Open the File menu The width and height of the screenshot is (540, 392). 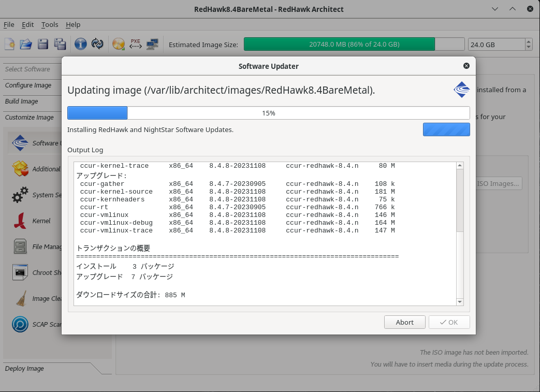pos(9,25)
